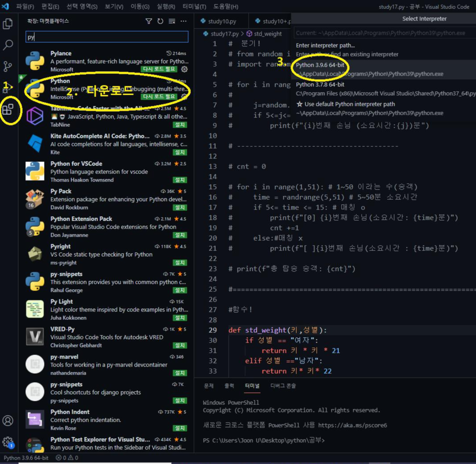Click the filter extensions icon

point(149,21)
